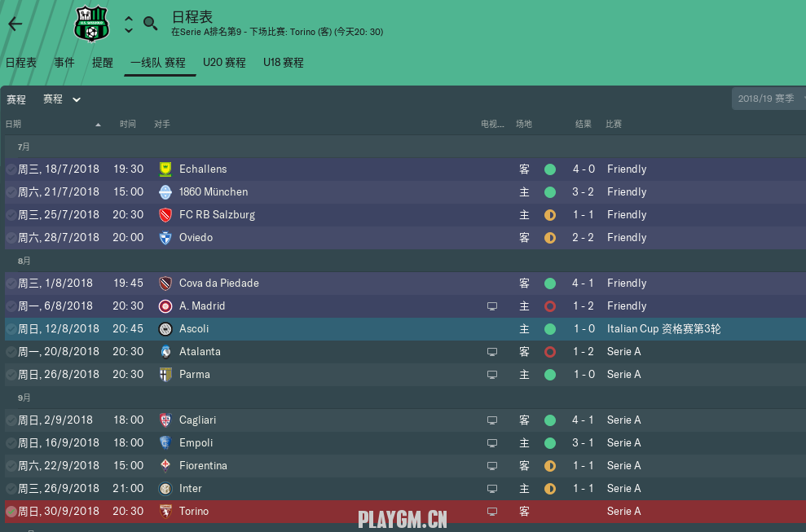Click the TV icon on the Atalanta row
The width and height of the screenshot is (806, 532).
(492, 352)
